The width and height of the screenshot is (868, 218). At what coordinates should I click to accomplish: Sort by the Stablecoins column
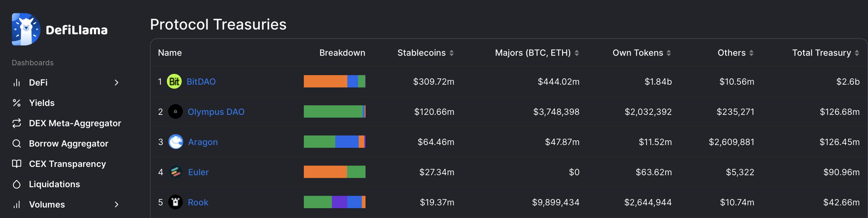coord(452,53)
